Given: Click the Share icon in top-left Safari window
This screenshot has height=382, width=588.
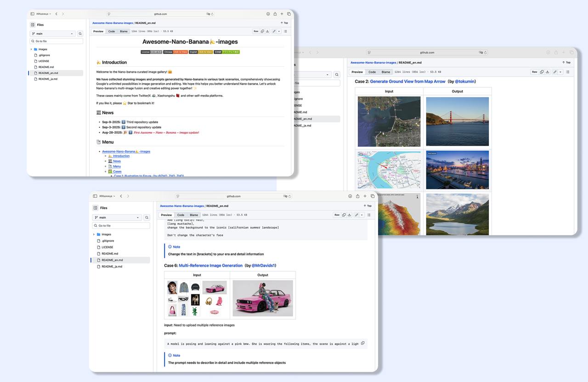Looking at the screenshot, I should pos(275,14).
